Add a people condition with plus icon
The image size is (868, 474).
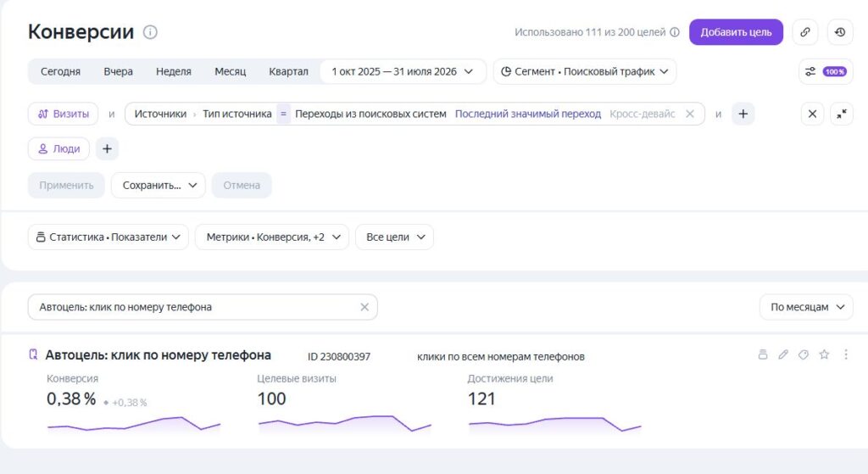(107, 148)
